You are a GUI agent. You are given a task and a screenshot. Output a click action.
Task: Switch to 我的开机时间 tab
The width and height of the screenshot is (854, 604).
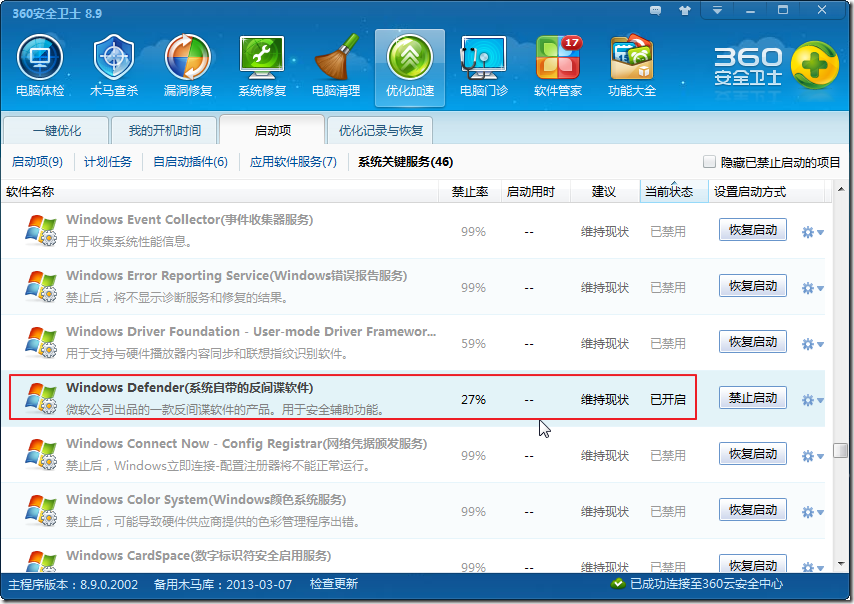164,130
